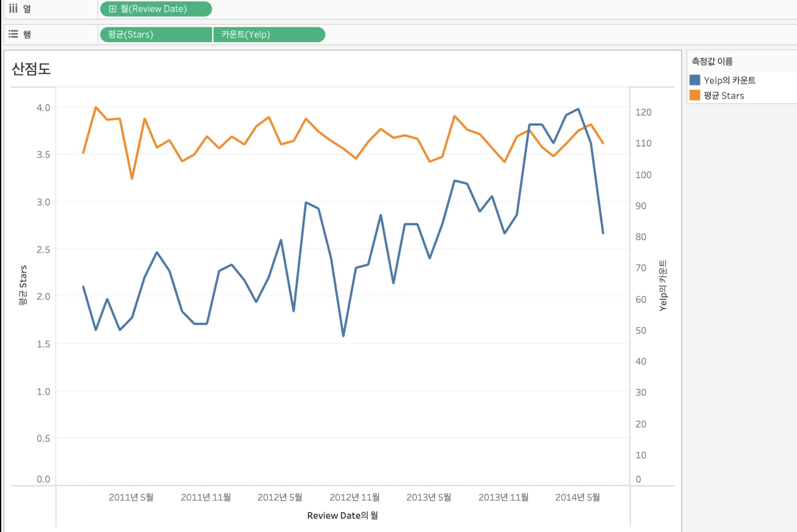Select the 평균 Stars legend label

724,96
